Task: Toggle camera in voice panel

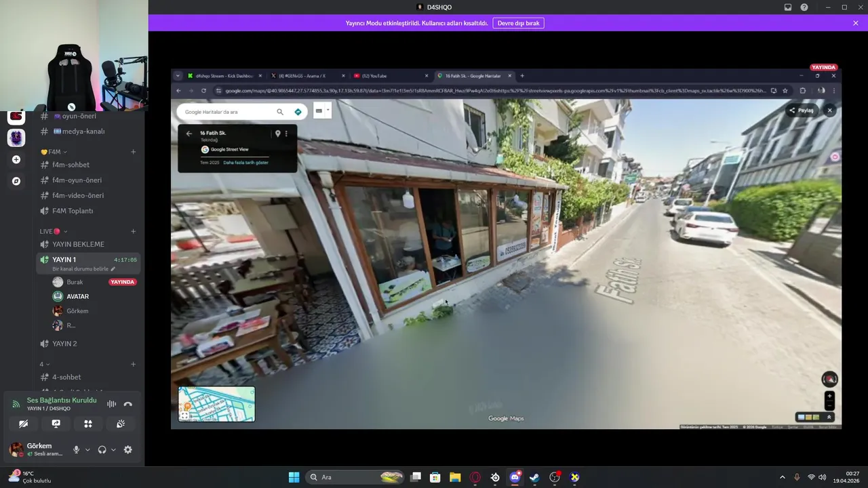Action: tap(24, 424)
